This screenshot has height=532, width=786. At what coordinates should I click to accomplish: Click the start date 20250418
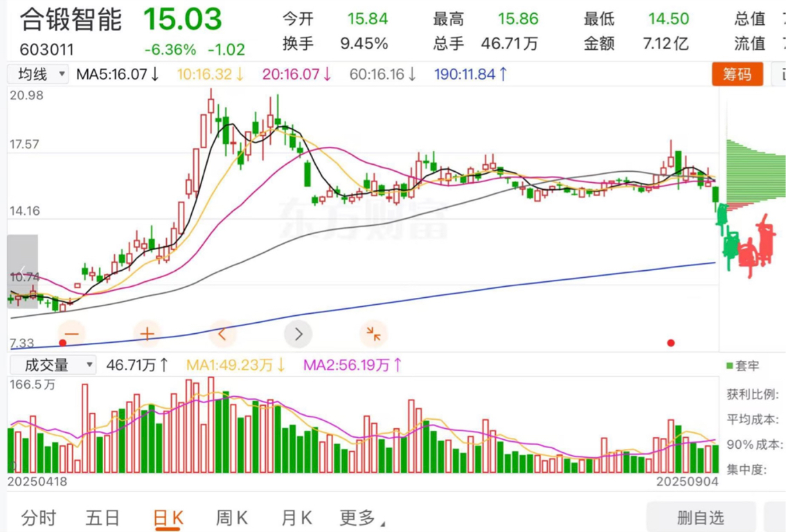pos(37,482)
